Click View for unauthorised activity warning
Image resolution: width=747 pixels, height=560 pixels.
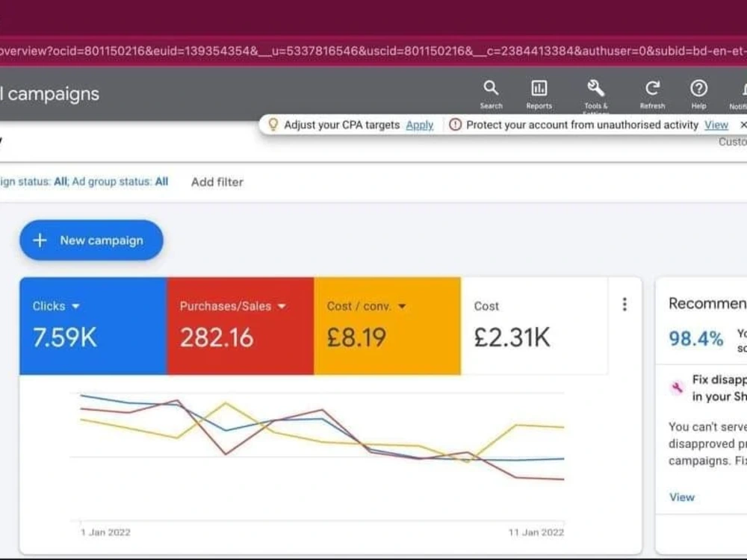click(x=716, y=125)
